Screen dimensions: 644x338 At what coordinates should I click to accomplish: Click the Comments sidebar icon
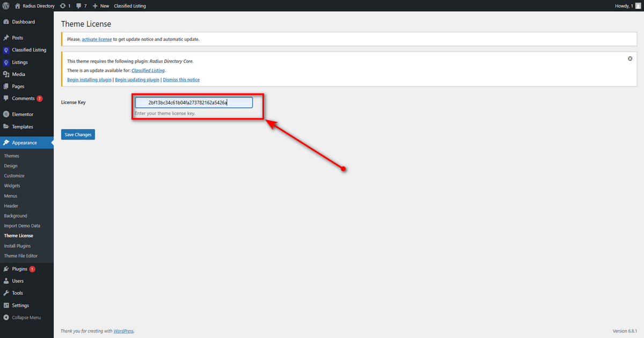pos(6,99)
